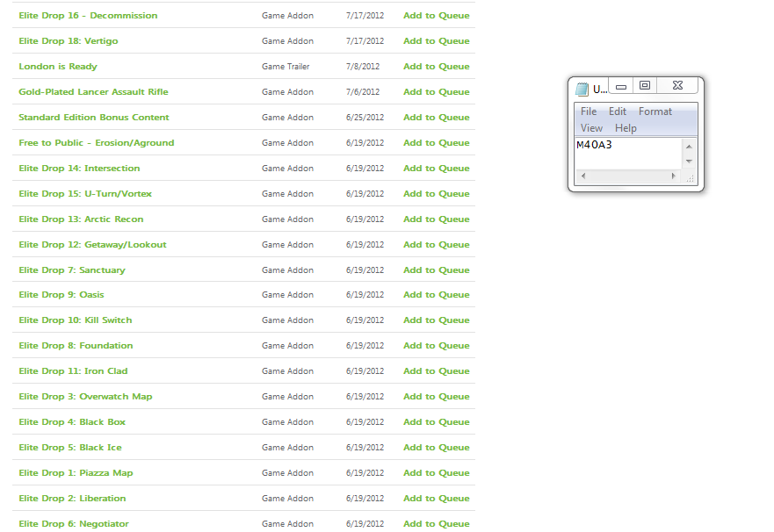The width and height of the screenshot is (774, 532).
Task: Add Elite Drop 2: Liberation to queue
Action: pyautogui.click(x=437, y=499)
